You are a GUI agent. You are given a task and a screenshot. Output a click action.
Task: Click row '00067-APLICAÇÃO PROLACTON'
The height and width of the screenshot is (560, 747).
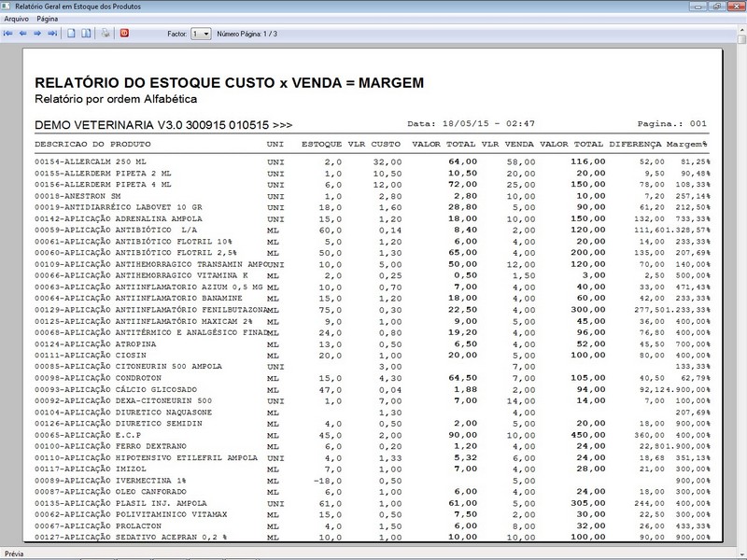click(372, 526)
